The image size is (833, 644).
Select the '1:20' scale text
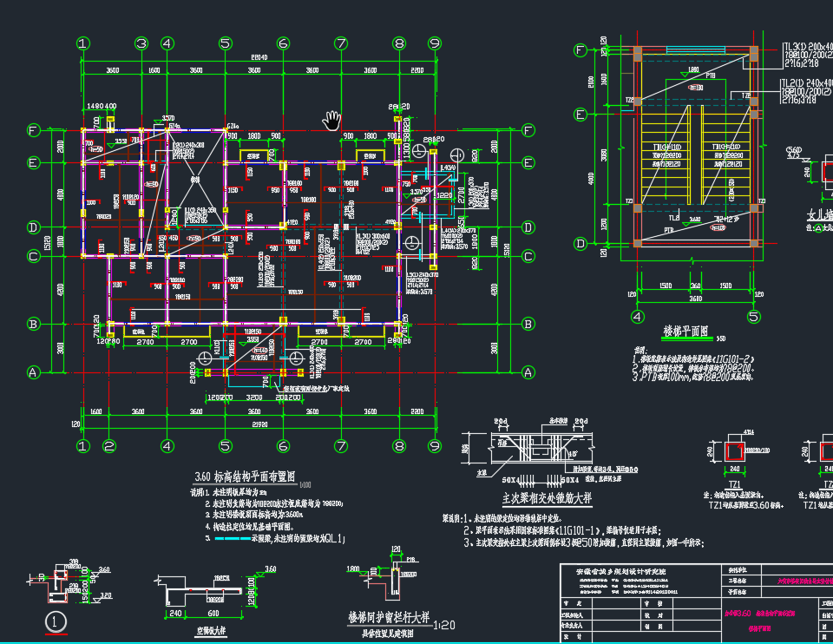444,625
